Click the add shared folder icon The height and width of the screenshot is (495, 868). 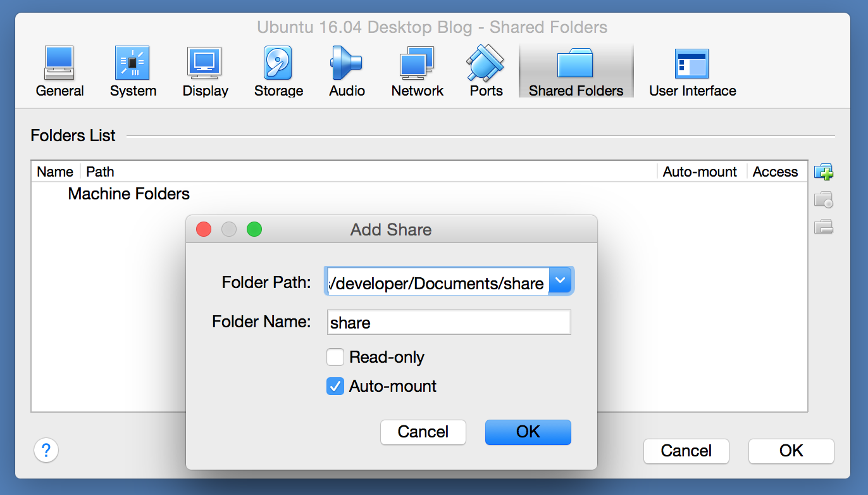(x=823, y=172)
